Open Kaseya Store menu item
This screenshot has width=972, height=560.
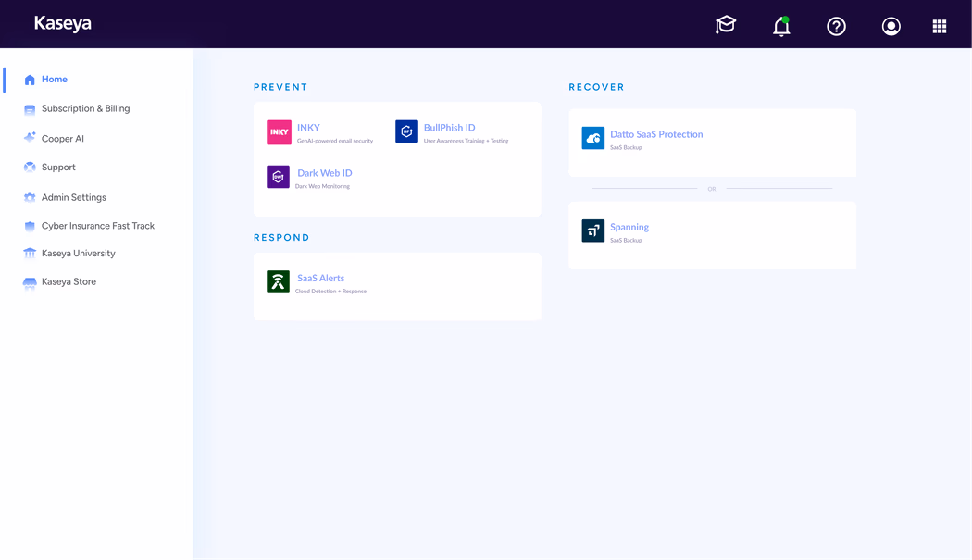click(x=69, y=281)
